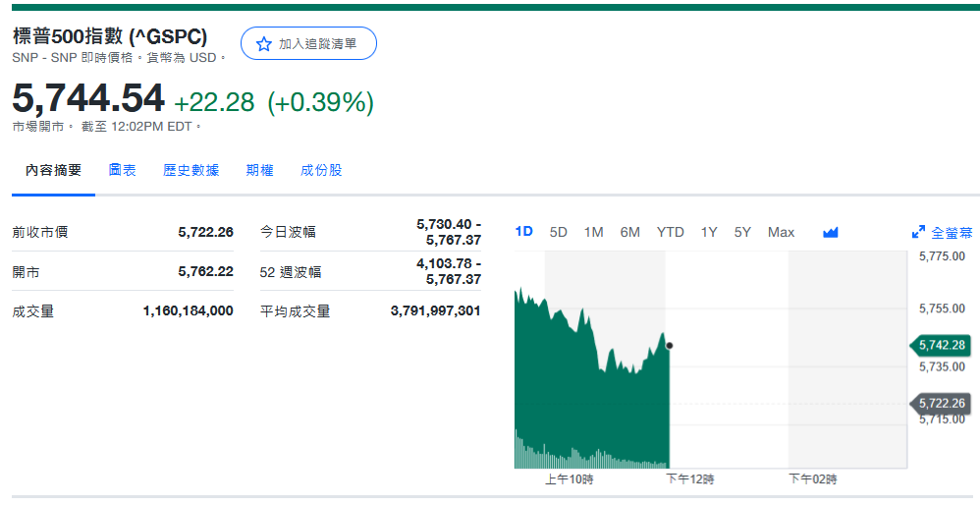
Task: Switch chart range to 1M
Action: [x=593, y=233]
